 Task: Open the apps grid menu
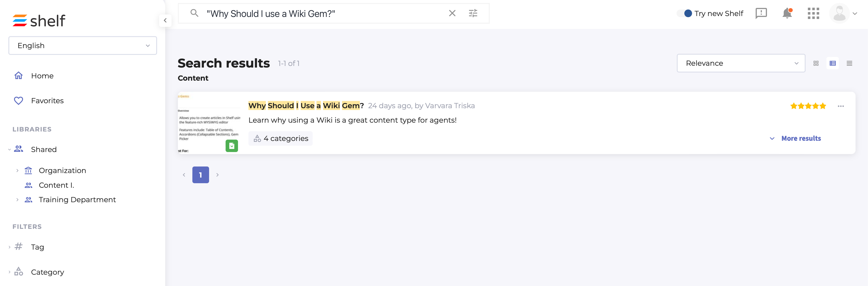tap(814, 14)
